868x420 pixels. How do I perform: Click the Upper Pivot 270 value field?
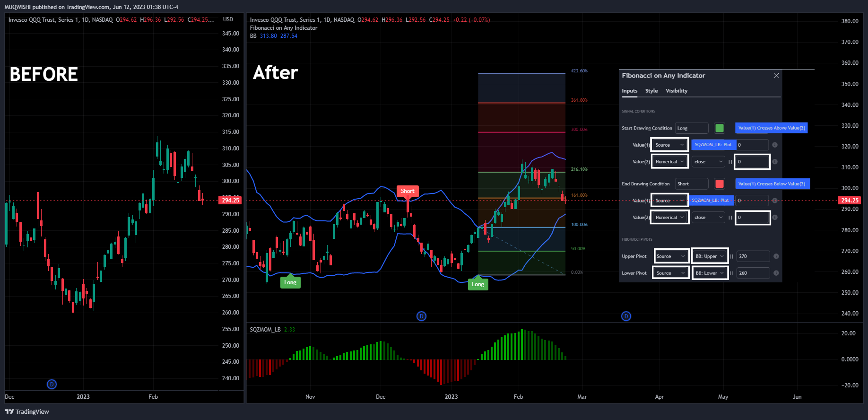[x=753, y=256]
